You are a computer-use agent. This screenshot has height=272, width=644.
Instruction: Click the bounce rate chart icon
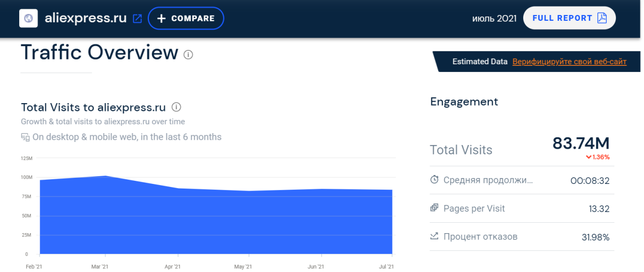435,236
